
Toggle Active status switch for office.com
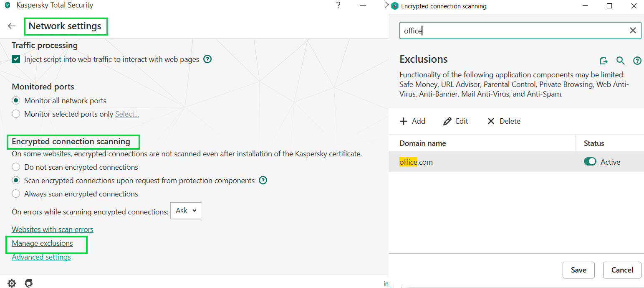click(590, 162)
